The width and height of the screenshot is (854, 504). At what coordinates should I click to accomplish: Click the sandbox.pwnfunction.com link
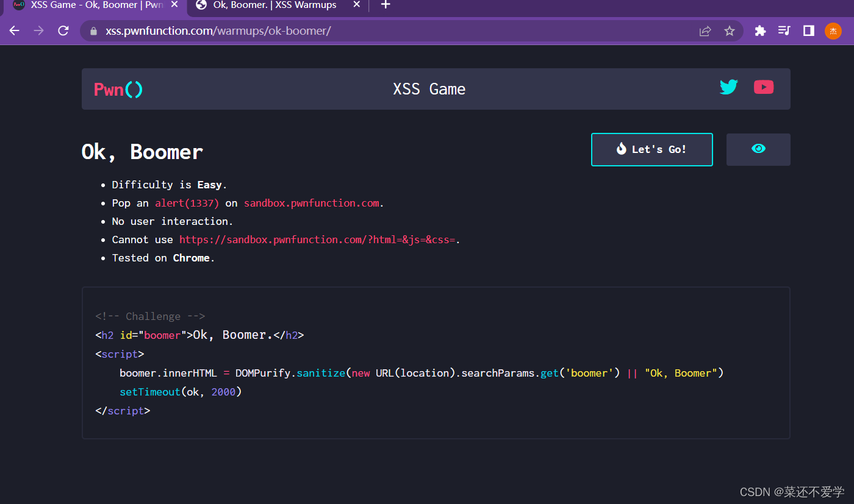pyautogui.click(x=312, y=203)
